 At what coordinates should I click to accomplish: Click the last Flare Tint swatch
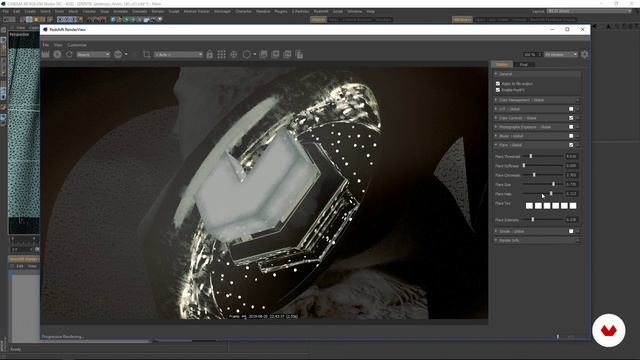pyautogui.click(x=573, y=206)
